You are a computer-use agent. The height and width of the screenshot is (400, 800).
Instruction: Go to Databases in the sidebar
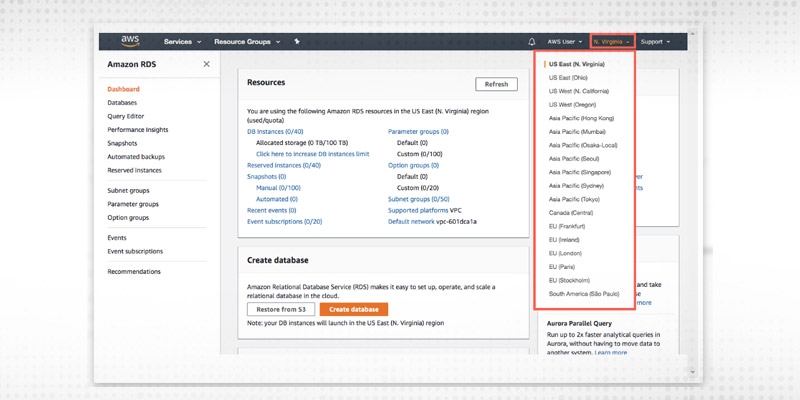[x=122, y=103]
